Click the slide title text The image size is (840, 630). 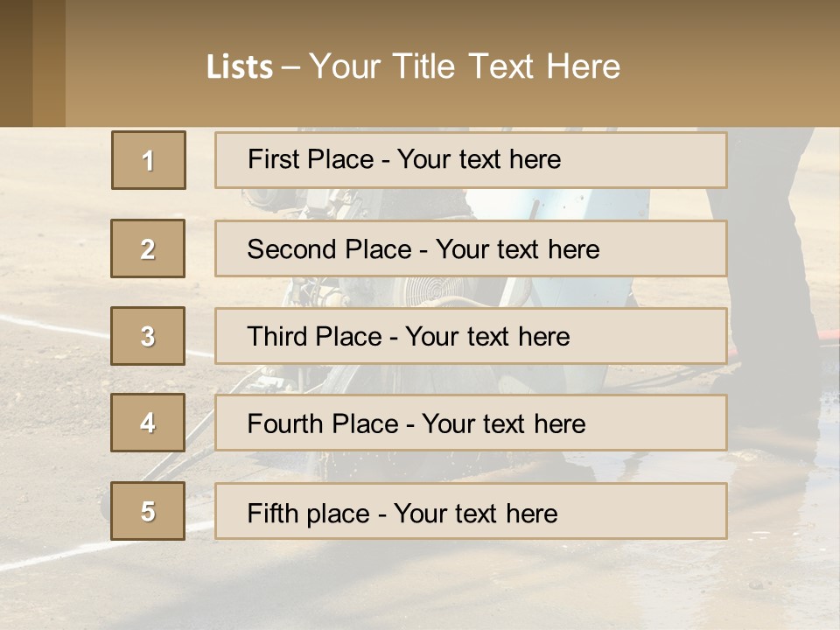click(x=413, y=66)
